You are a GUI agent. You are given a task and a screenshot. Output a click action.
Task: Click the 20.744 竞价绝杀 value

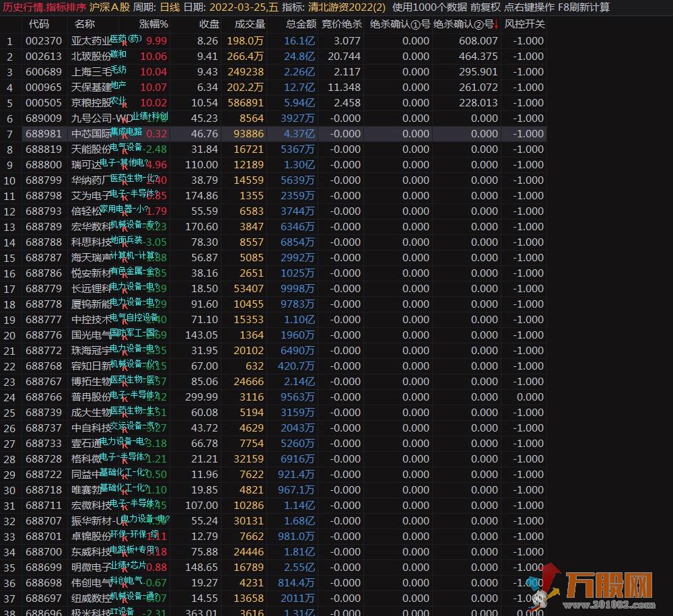[344, 57]
